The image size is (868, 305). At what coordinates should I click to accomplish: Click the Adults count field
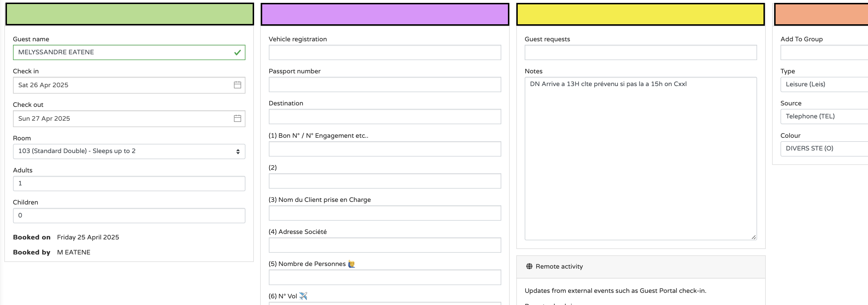click(129, 183)
